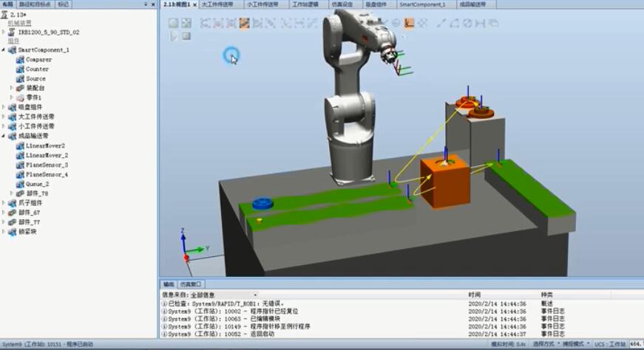Switch to the 路径和目标点 panel tab
This screenshot has width=644, height=350.
pos(35,4)
